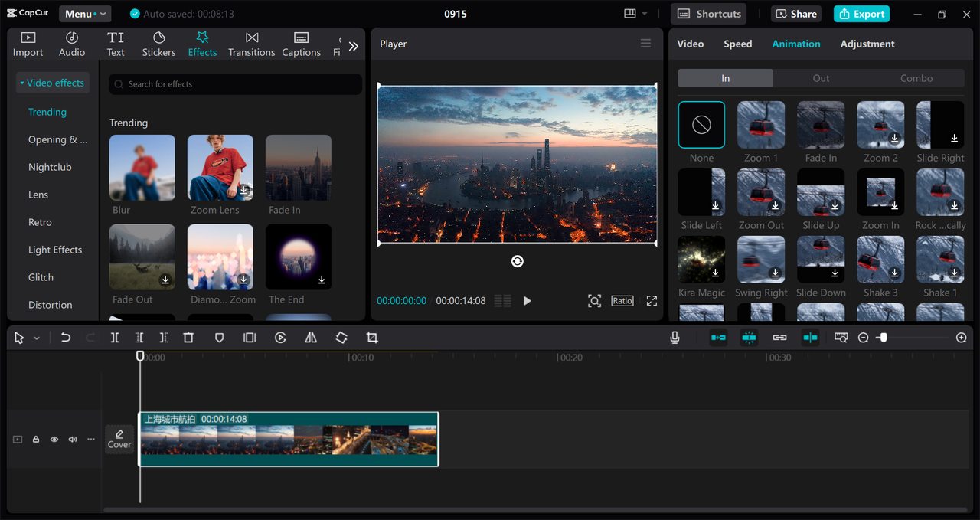
Task: Open the Retro effects category
Action: tap(40, 222)
